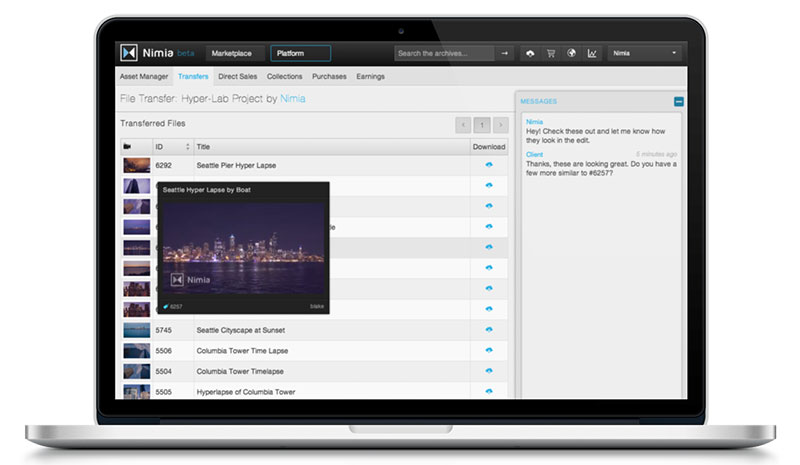This screenshot has width=800, height=465.
Task: Click the Client sender name in Messages
Action: (534, 155)
